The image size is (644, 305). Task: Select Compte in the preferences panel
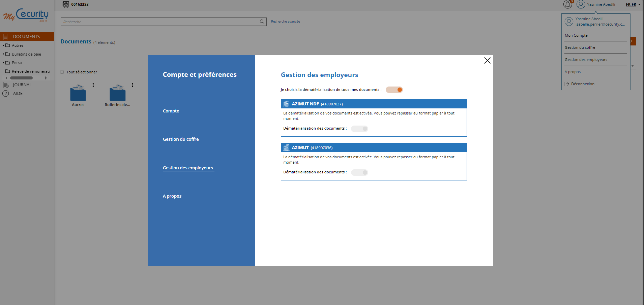click(171, 111)
